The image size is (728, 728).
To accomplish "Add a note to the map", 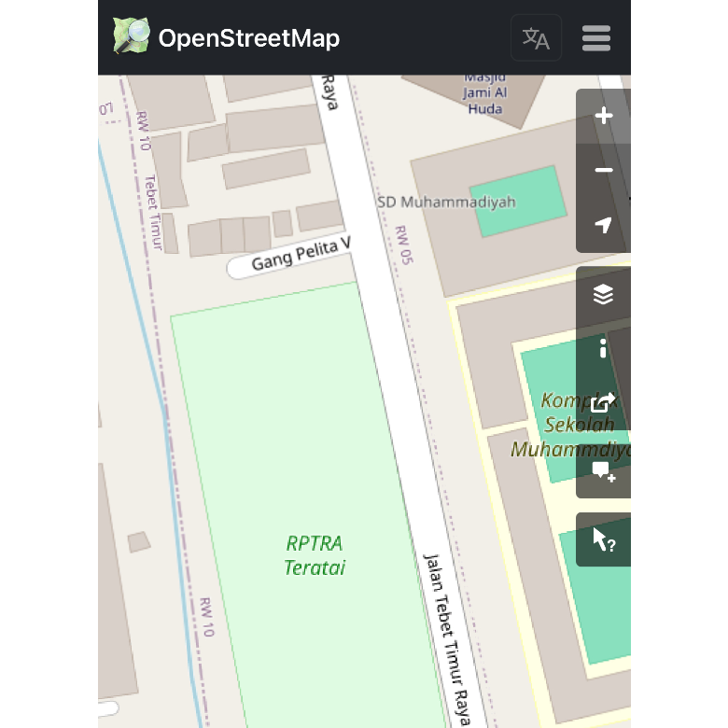I will point(604,470).
